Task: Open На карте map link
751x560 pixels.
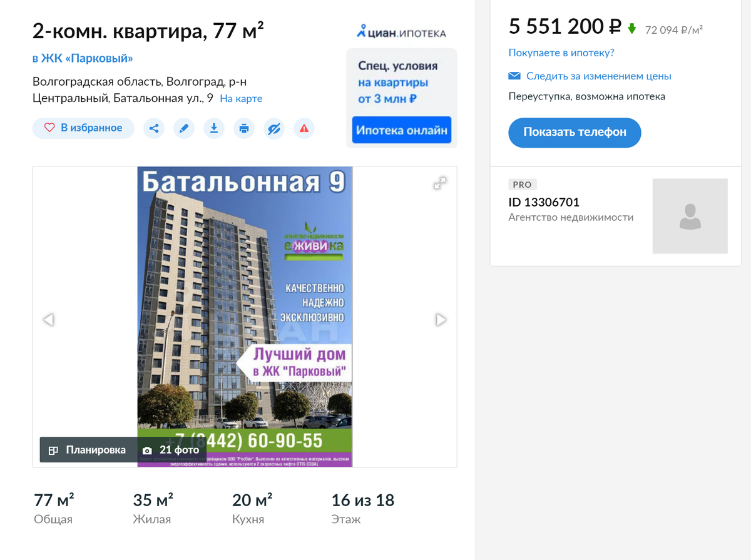Action: pyautogui.click(x=241, y=99)
